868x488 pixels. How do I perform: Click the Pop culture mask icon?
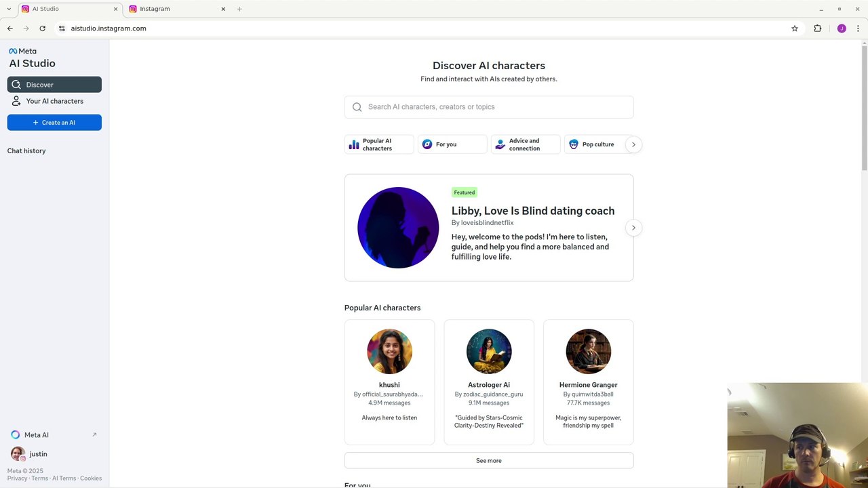pos(574,144)
